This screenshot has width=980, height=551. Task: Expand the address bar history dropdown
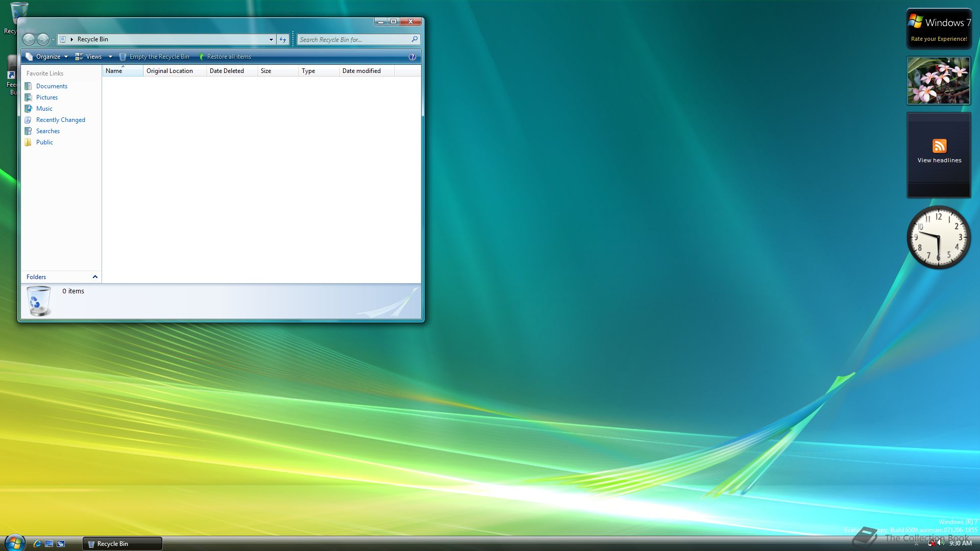coord(271,39)
